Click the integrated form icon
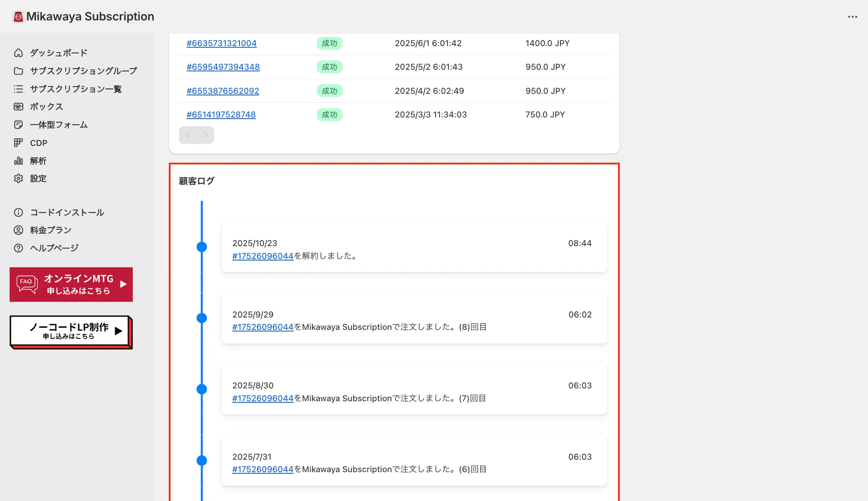The image size is (868, 501). pyautogui.click(x=18, y=125)
